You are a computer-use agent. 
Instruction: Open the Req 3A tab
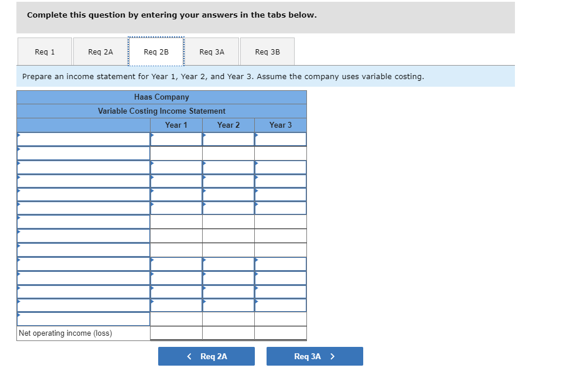pos(212,52)
